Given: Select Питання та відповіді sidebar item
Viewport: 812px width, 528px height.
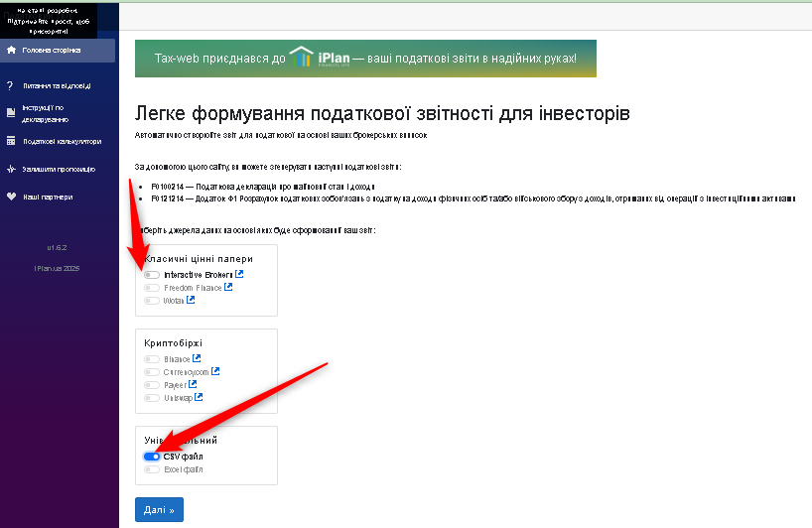Looking at the screenshot, I should [58, 86].
